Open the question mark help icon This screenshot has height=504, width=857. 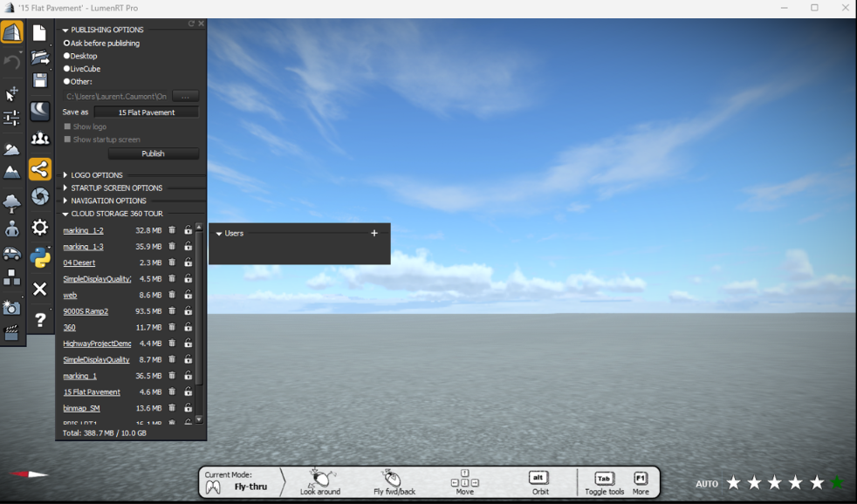40,319
